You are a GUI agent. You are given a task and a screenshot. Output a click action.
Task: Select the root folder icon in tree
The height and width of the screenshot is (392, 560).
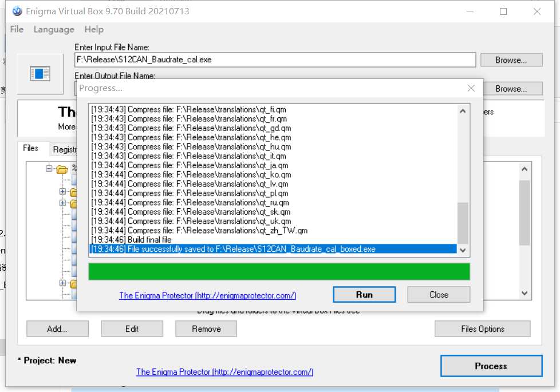(x=62, y=169)
